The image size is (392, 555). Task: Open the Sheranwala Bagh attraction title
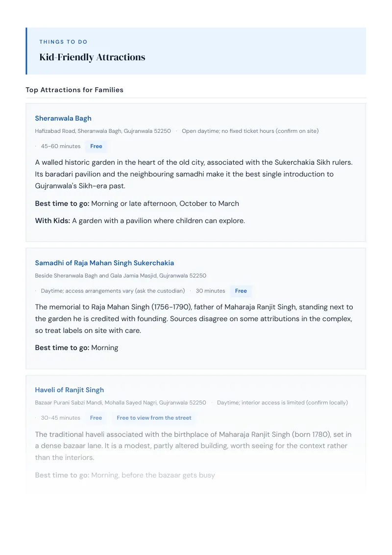(63, 118)
